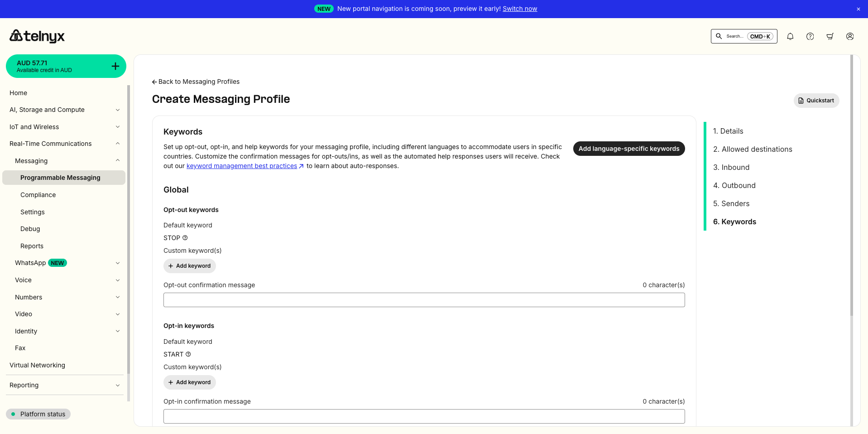Collapse the Messaging submenu
This screenshot has height=434, width=868.
[x=117, y=161]
